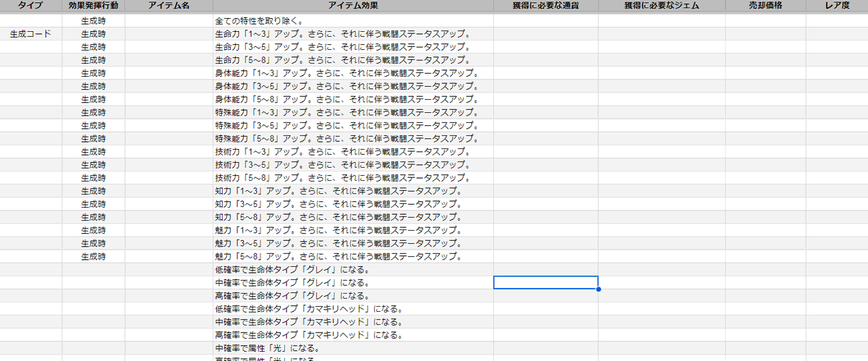Select the 獲得に必要なジェム column header
868x361 pixels.
coord(661,6)
